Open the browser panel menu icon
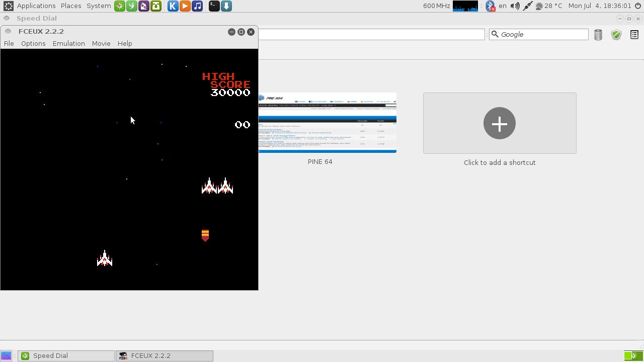Screen dimensions: 644x362 click(x=634, y=35)
